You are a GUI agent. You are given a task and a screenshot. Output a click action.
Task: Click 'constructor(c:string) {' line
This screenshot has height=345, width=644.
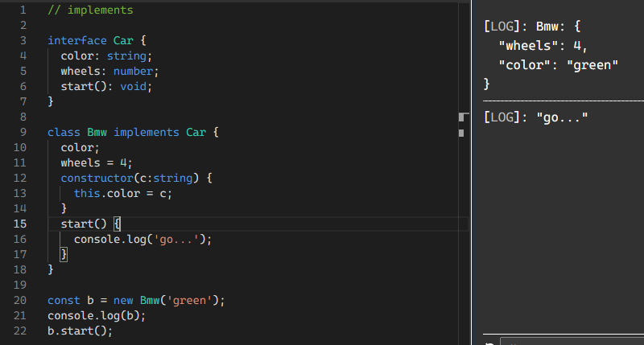coord(136,178)
